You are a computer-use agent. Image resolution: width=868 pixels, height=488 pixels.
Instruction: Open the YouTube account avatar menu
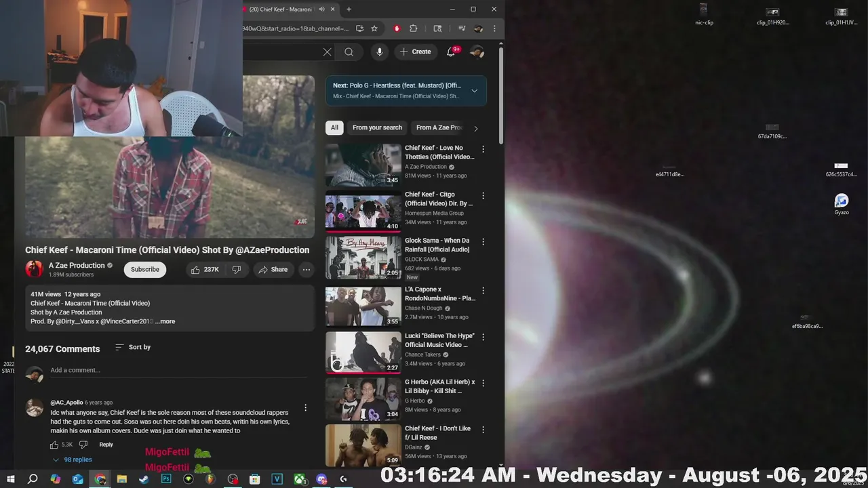pyautogui.click(x=477, y=52)
